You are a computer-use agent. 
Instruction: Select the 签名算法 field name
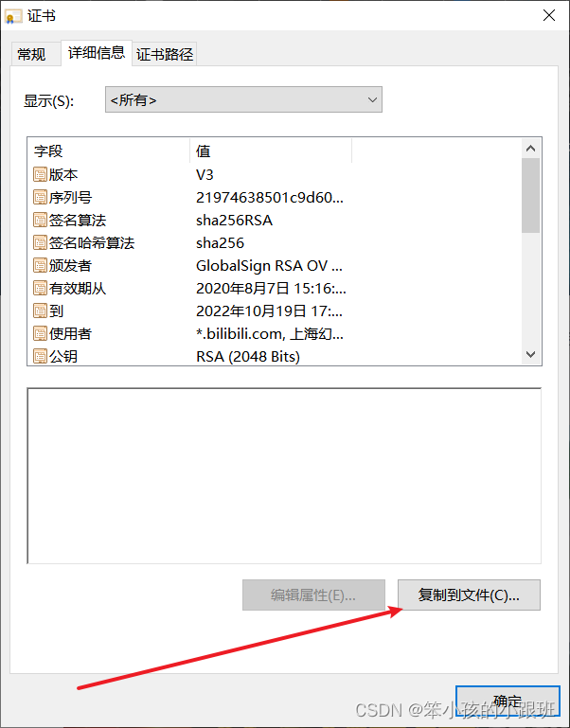pyautogui.click(x=78, y=220)
